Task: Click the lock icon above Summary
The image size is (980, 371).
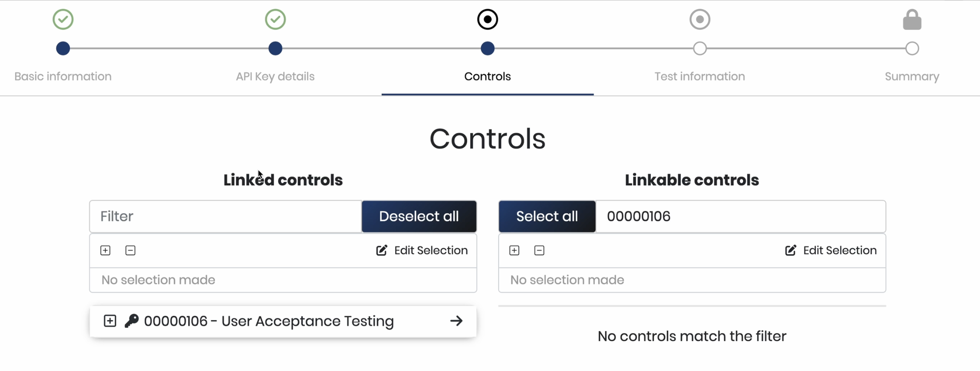Action: (x=912, y=20)
